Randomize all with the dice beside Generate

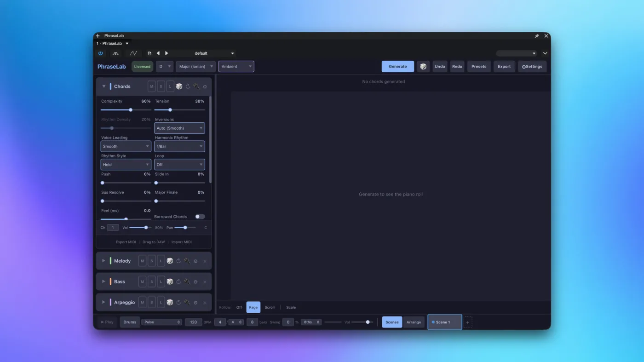coord(423,67)
